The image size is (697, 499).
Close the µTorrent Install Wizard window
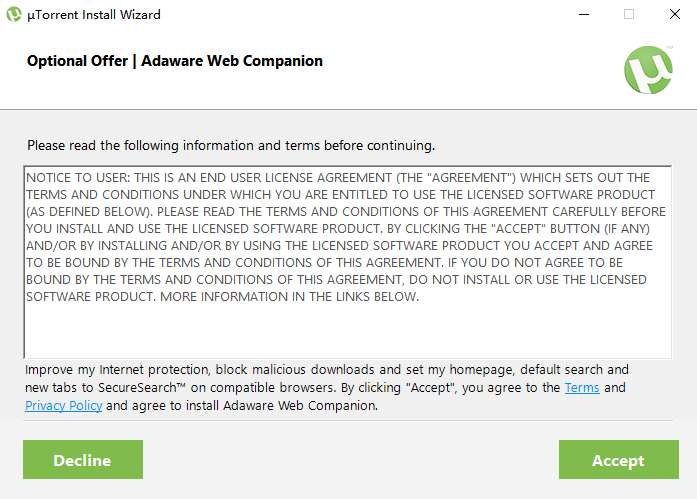pyautogui.click(x=673, y=15)
